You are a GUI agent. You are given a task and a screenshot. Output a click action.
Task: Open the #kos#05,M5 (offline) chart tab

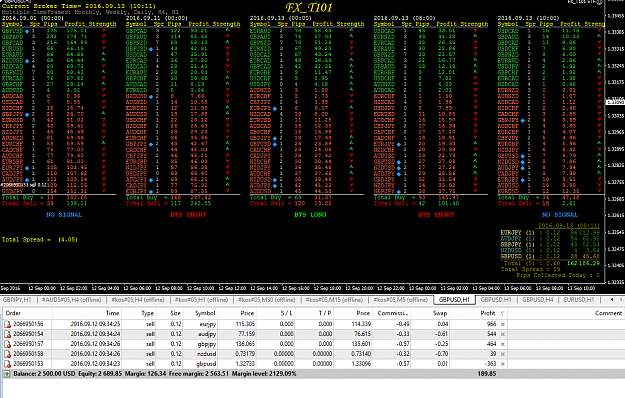click(x=400, y=300)
